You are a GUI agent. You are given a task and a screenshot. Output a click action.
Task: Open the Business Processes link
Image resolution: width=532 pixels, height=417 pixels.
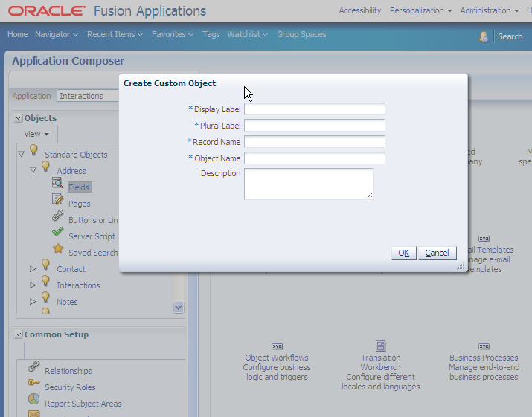tap(484, 358)
